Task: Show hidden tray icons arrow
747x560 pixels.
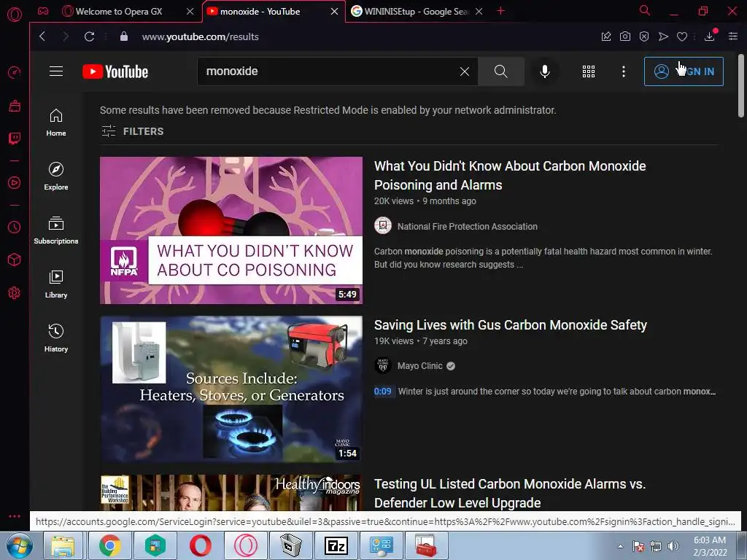Action: 620,546
